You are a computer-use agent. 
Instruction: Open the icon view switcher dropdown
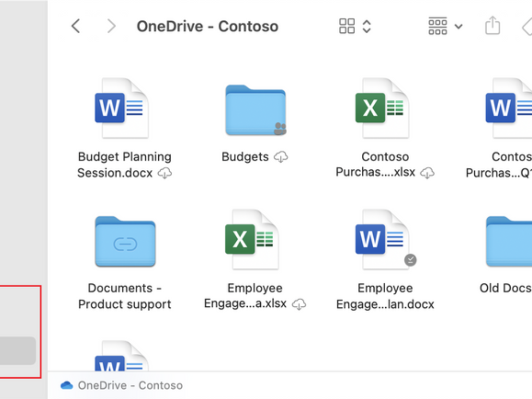[355, 26]
